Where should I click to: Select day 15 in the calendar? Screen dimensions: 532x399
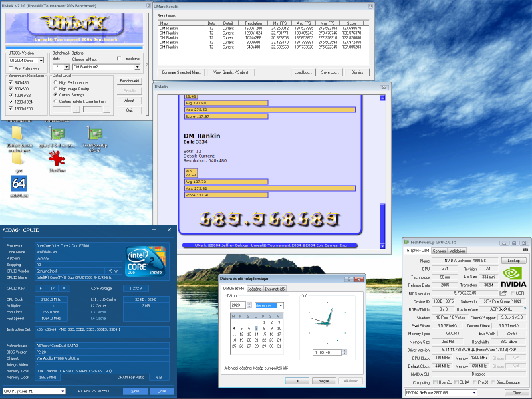coord(264,334)
